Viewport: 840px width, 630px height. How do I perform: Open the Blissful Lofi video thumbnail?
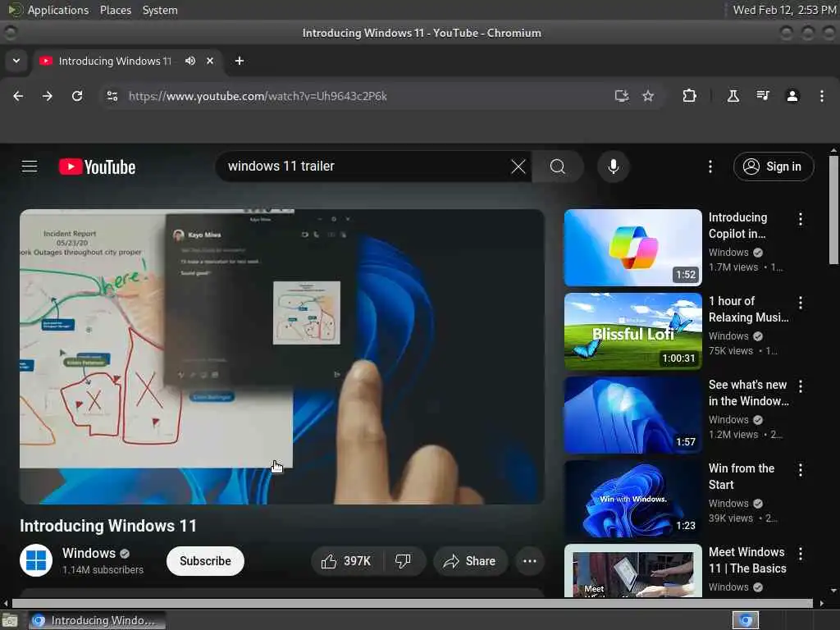632,331
